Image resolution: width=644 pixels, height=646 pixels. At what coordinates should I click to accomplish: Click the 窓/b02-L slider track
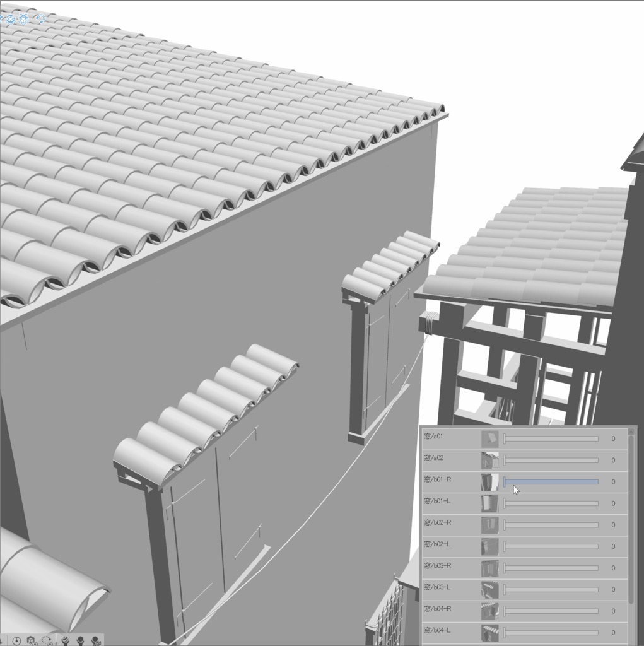coord(551,546)
